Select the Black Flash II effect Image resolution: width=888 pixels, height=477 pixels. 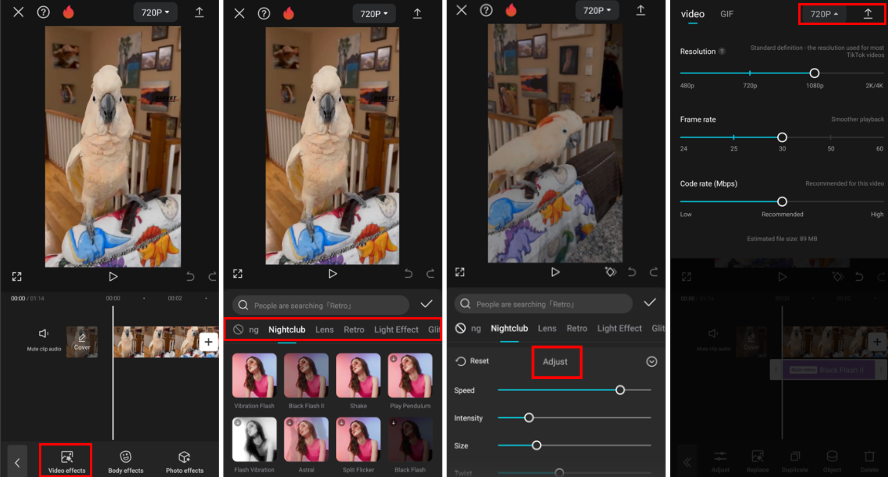(306, 381)
